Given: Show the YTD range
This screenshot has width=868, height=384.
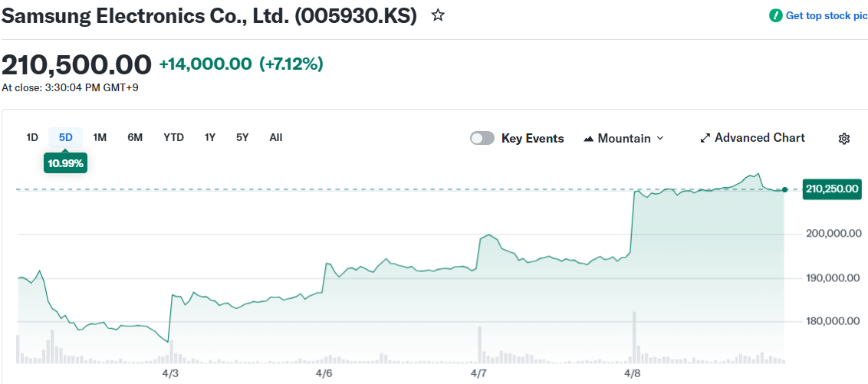Looking at the screenshot, I should [173, 137].
